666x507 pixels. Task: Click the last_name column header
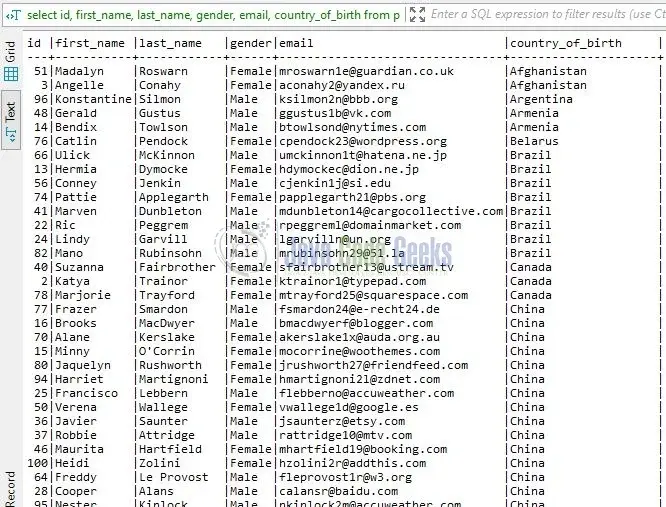point(170,43)
